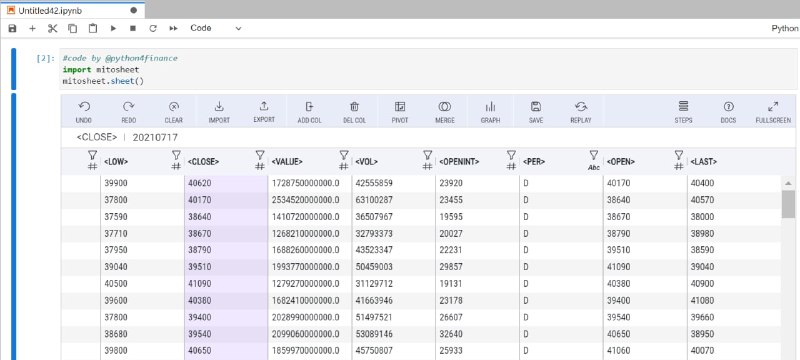Open the Graph tool
The height and width of the screenshot is (360, 800).
(x=490, y=112)
